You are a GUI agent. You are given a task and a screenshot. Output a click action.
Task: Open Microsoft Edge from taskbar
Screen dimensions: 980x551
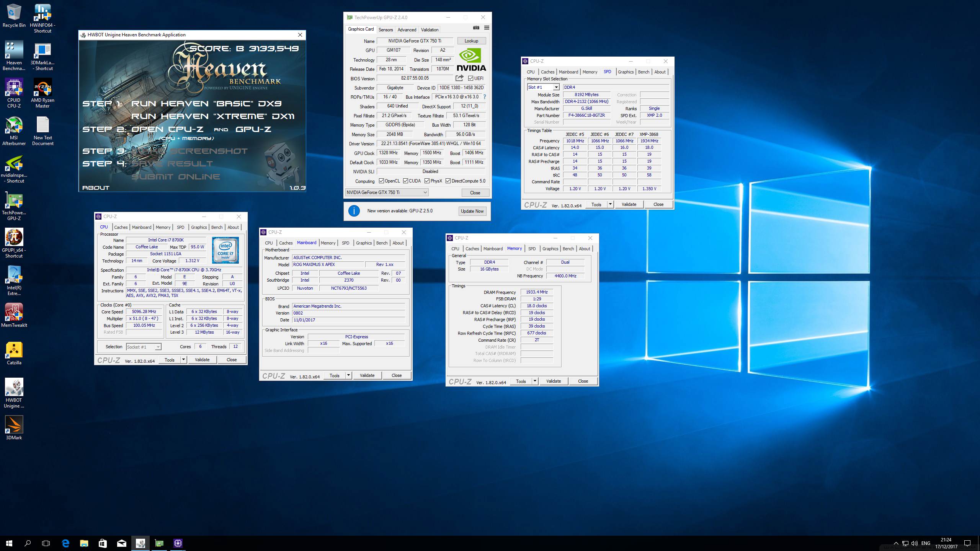(65, 543)
